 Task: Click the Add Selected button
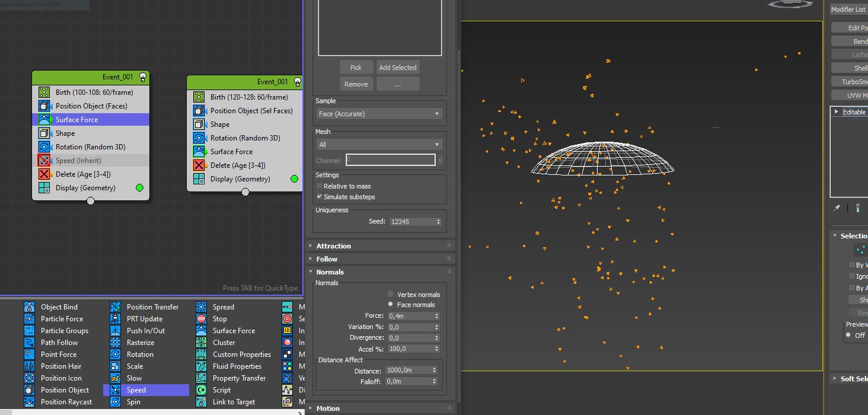(397, 68)
